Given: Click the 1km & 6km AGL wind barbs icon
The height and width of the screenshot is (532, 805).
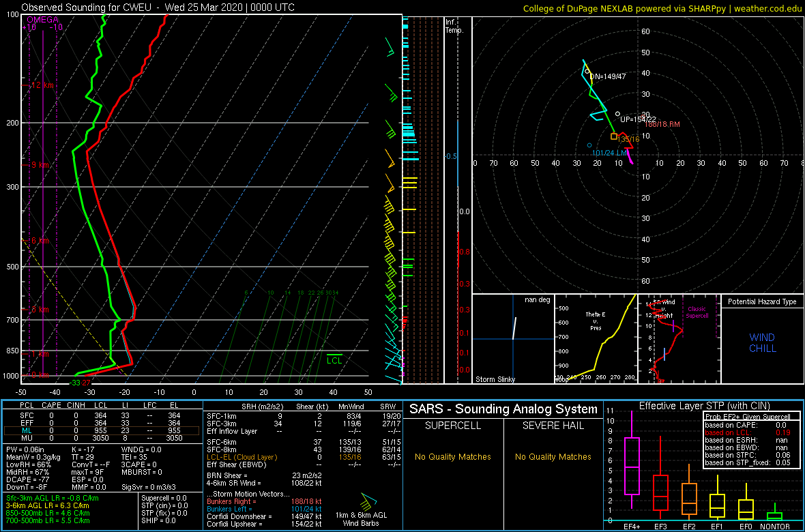Looking at the screenshot, I should 368,501.
